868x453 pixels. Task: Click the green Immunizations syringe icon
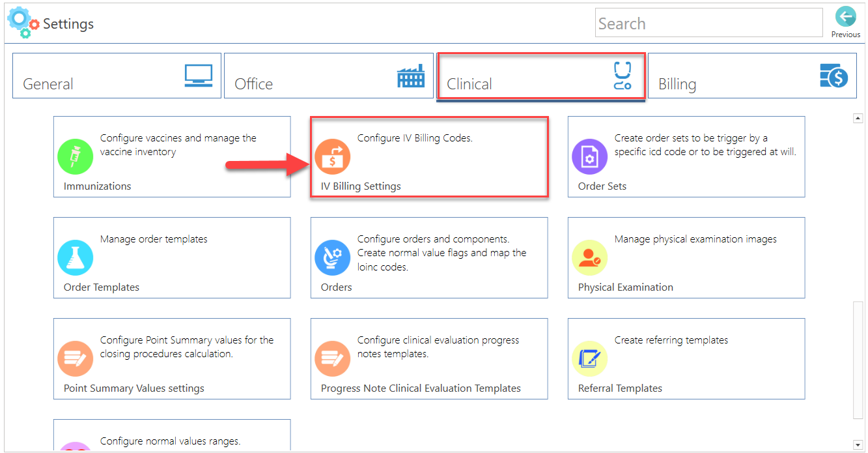(76, 156)
